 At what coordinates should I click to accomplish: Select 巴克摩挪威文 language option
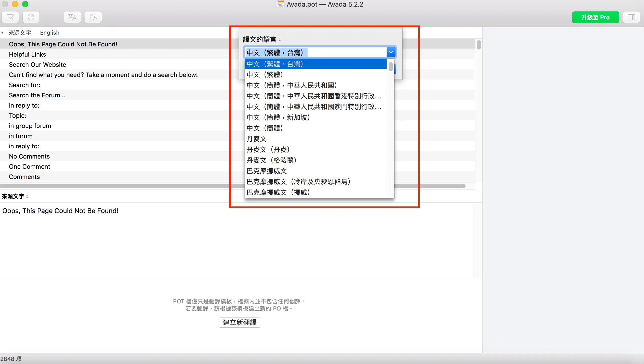click(x=316, y=171)
